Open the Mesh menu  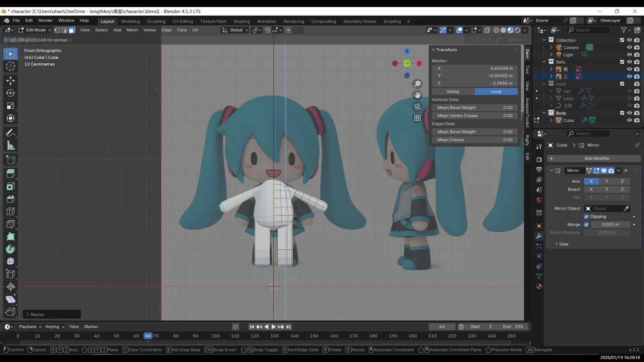click(132, 30)
